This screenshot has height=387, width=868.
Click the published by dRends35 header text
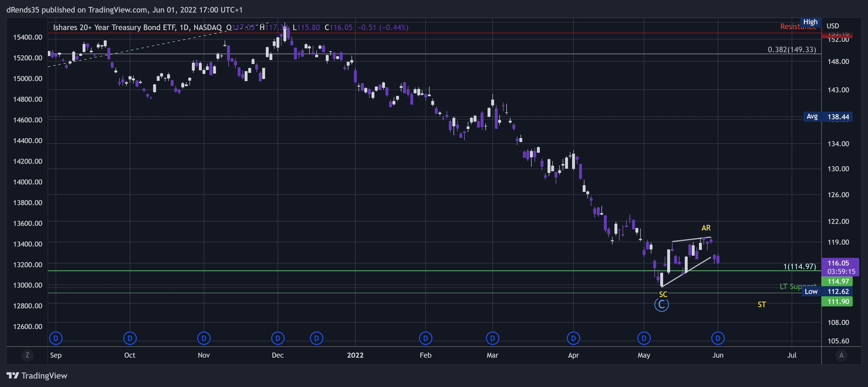pyautogui.click(x=124, y=10)
